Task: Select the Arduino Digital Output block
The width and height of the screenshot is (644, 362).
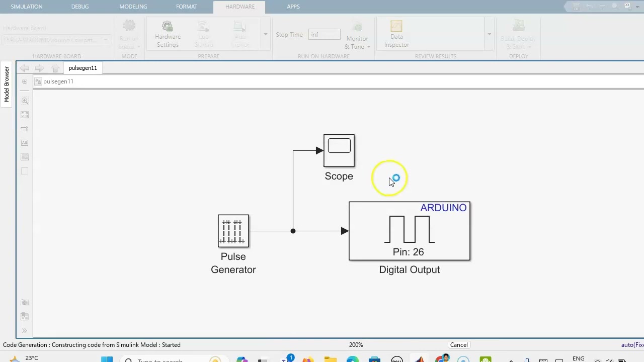Action: [410, 231]
